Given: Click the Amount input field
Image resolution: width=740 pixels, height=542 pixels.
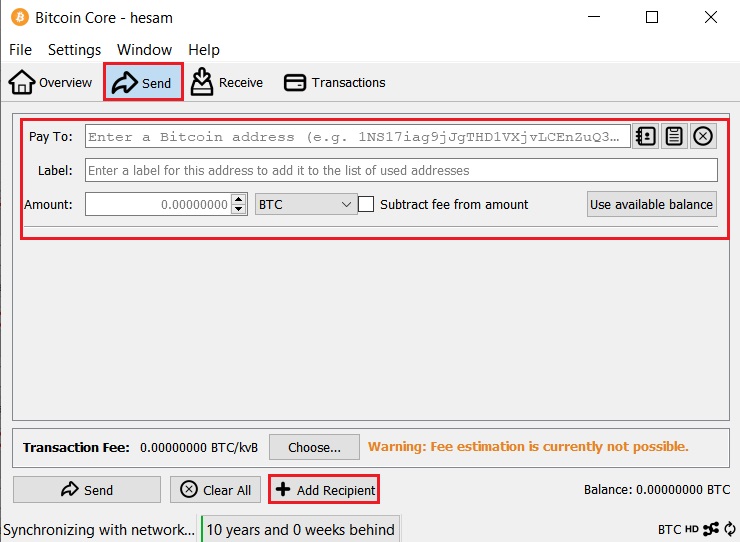Looking at the screenshot, I should click(159, 204).
